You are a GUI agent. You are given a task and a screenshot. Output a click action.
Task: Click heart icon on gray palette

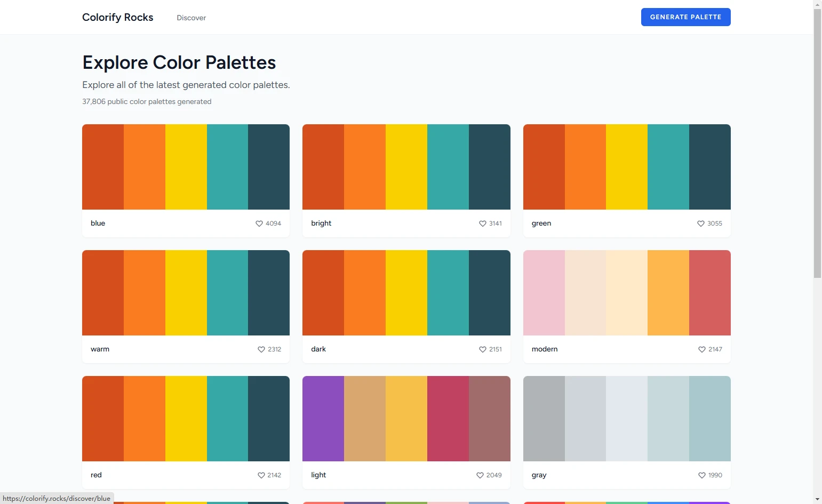pyautogui.click(x=702, y=475)
